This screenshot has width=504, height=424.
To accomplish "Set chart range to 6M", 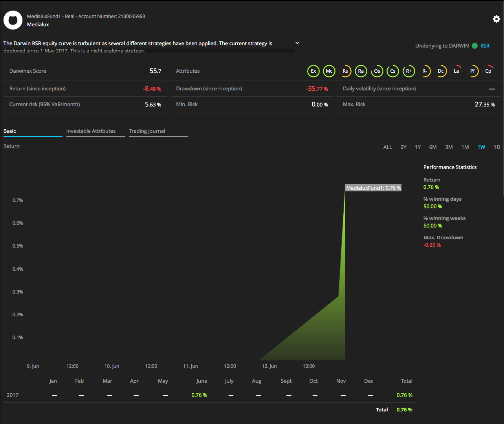I will pos(433,147).
